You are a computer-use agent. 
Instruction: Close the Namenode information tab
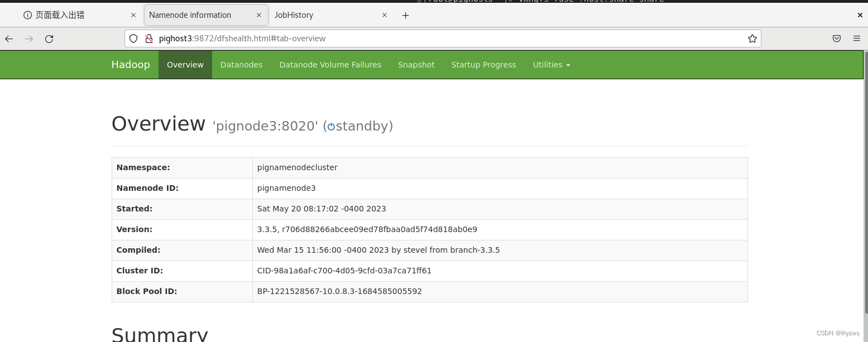click(258, 15)
